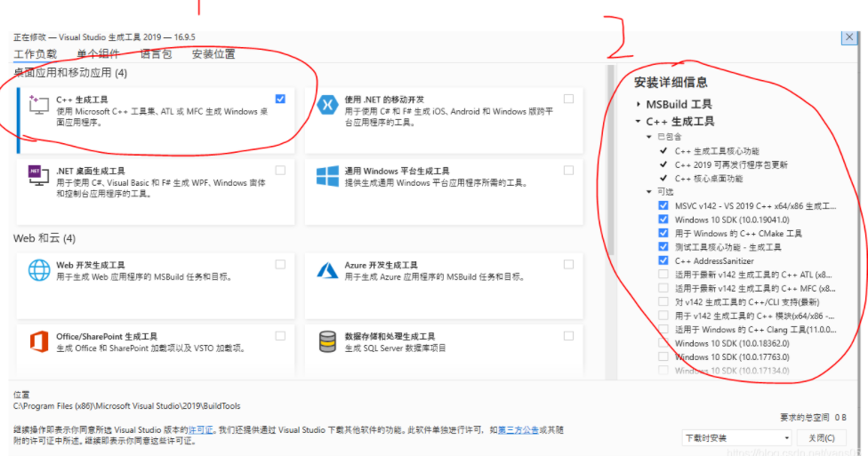Click the C++ 生成工具核心功能 included item
The width and height of the screenshot is (868, 456).
pyautogui.click(x=716, y=151)
